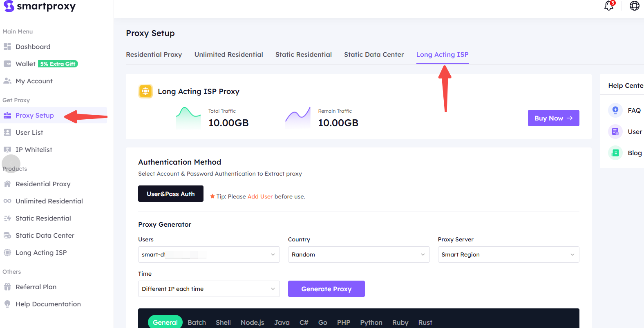Open Dashboard from the main menu
The height and width of the screenshot is (328, 644).
33,47
